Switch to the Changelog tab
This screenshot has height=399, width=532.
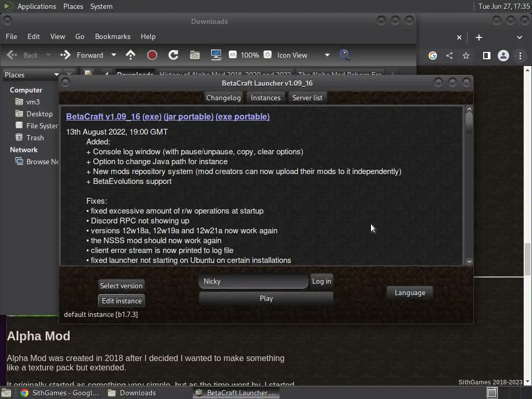click(223, 98)
